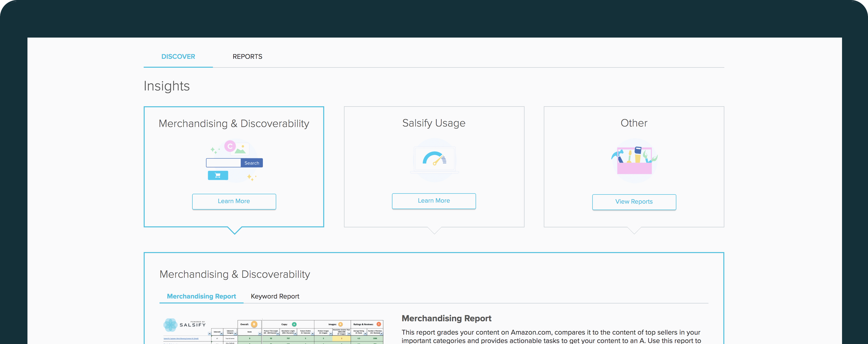Click Learn More on Merchandising & Discoverability
The image size is (868, 344).
coord(234,201)
